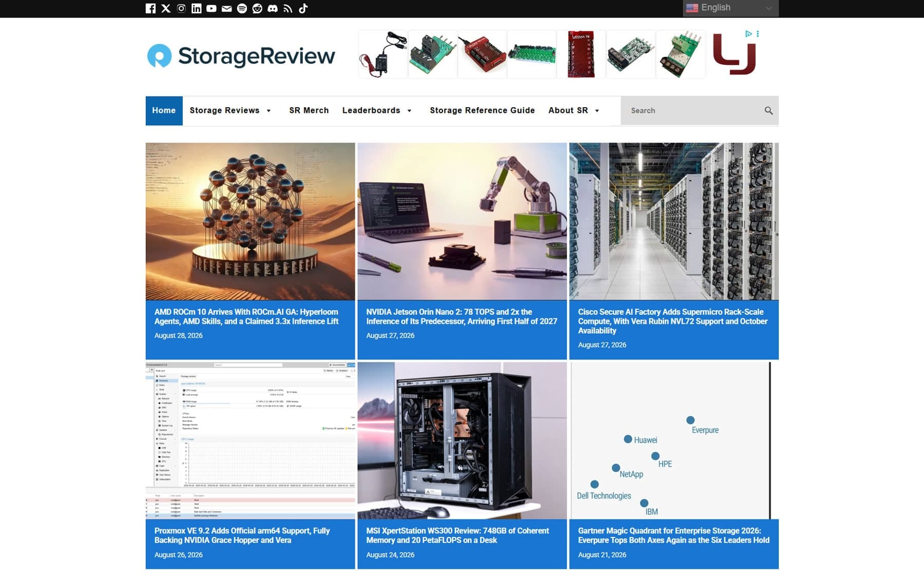This screenshot has height=577, width=924.
Task: Click the email envelope icon
Action: (226, 8)
